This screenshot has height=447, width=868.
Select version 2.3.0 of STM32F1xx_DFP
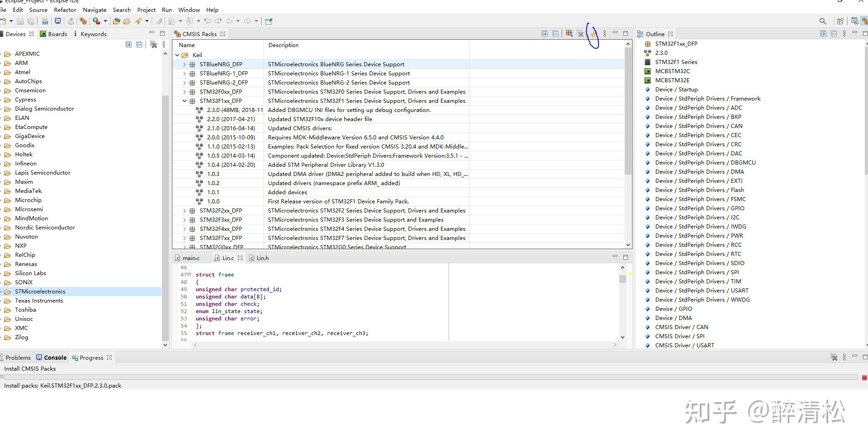235,110
